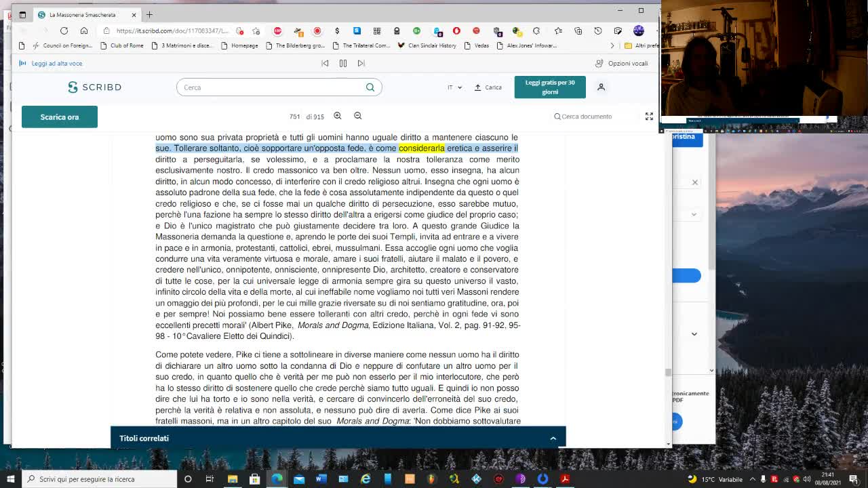Skip to next paragraph in read aloud

[361, 63]
